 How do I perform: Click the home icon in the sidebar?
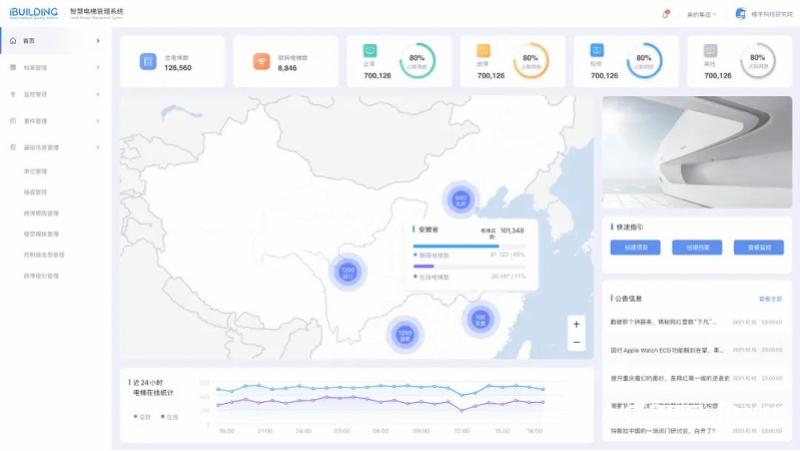point(12,41)
